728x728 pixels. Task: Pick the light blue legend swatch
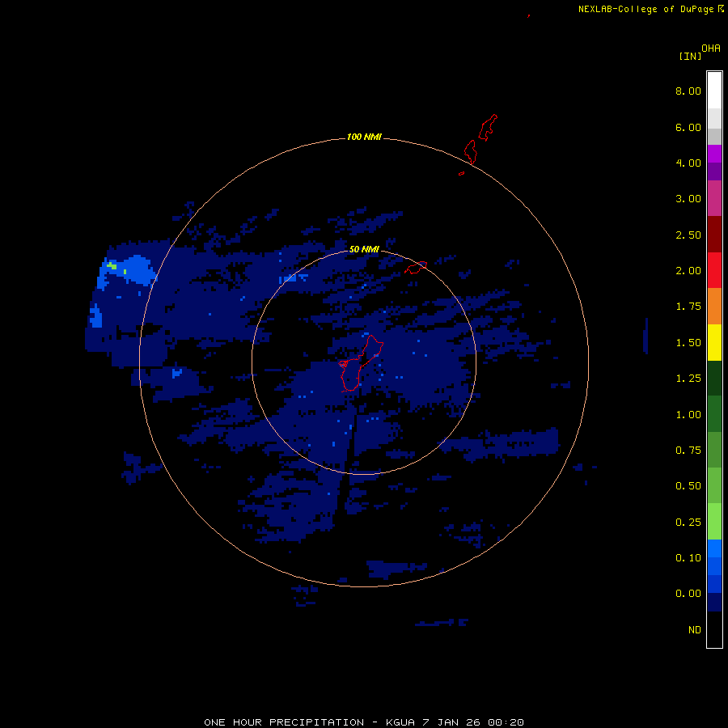tap(714, 548)
